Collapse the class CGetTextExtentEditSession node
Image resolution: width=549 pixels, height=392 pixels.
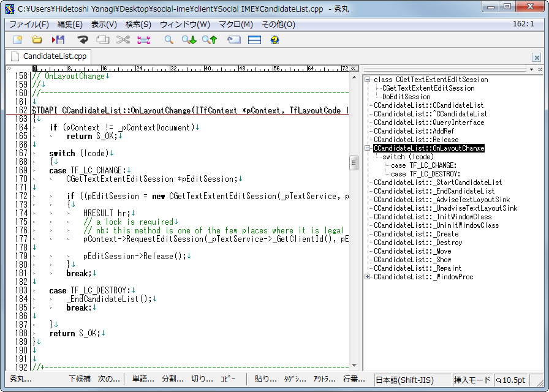pos(367,80)
